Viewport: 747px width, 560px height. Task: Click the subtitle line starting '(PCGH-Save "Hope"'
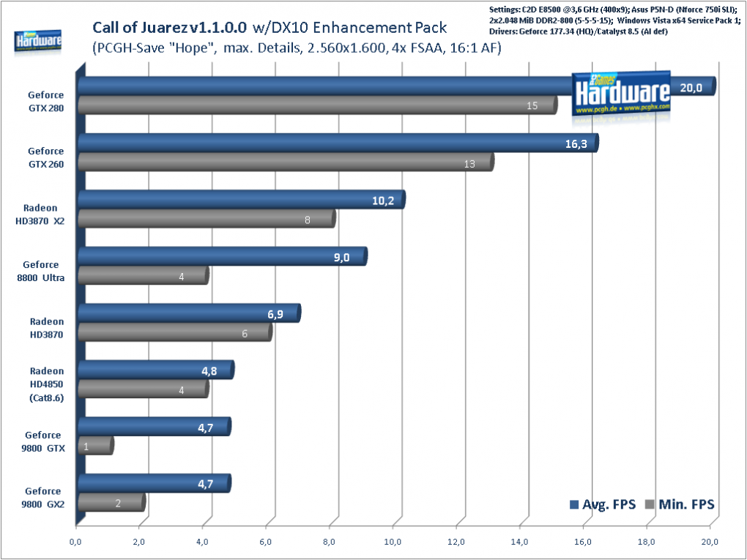tap(297, 48)
